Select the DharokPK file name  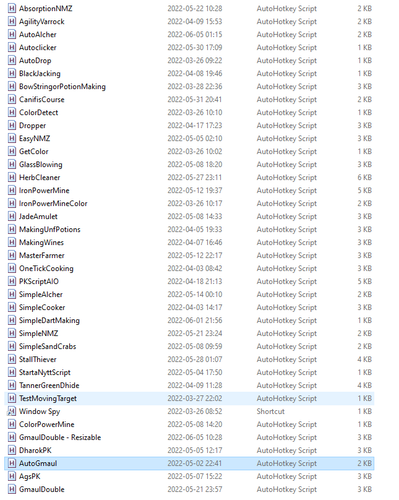(35, 450)
